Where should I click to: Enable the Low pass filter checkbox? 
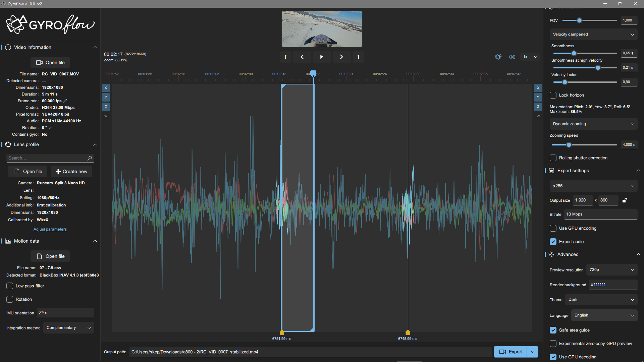click(10, 286)
